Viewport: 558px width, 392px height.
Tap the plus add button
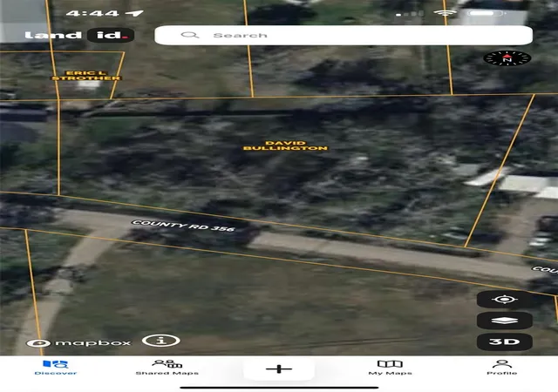click(279, 369)
